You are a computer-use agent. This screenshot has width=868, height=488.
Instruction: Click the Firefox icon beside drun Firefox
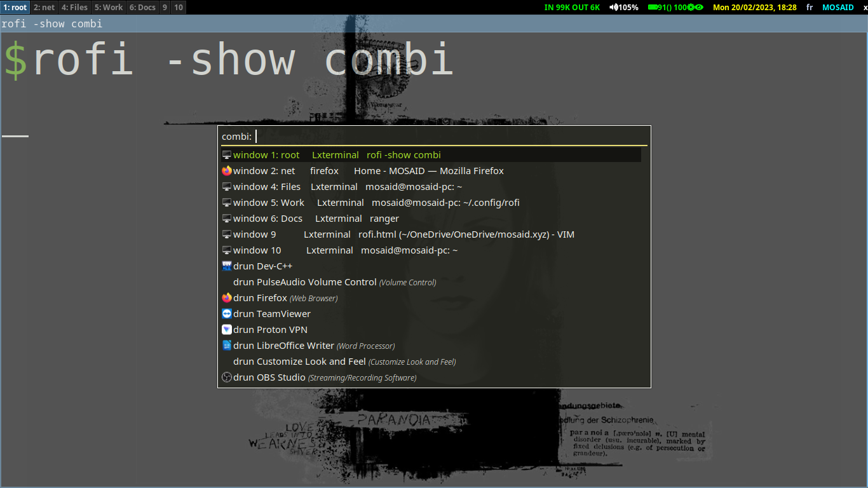[x=227, y=298]
